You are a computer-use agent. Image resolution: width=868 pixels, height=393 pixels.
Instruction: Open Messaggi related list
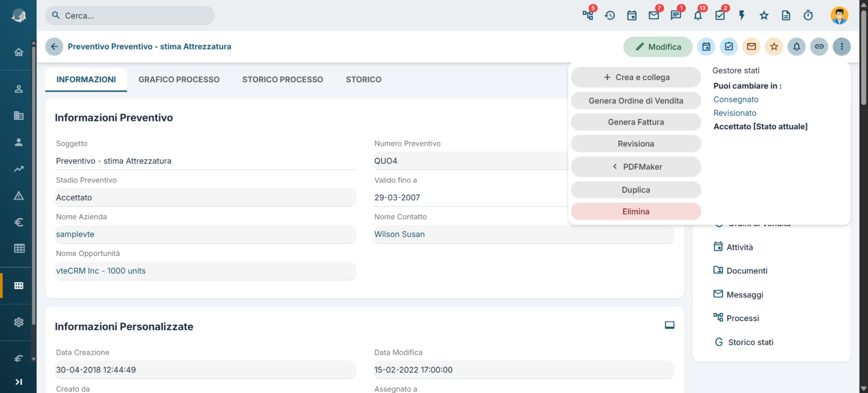738,294
